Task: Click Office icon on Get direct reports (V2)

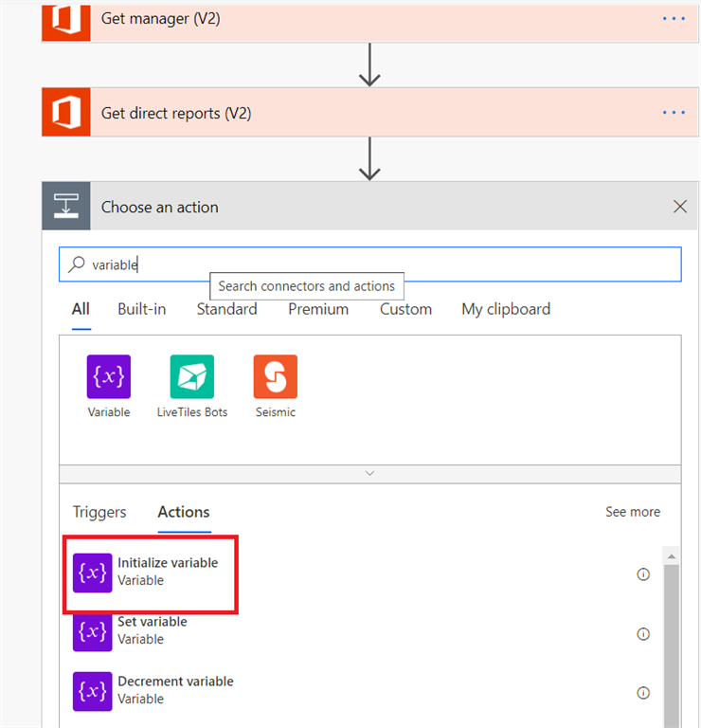Action: [65, 113]
